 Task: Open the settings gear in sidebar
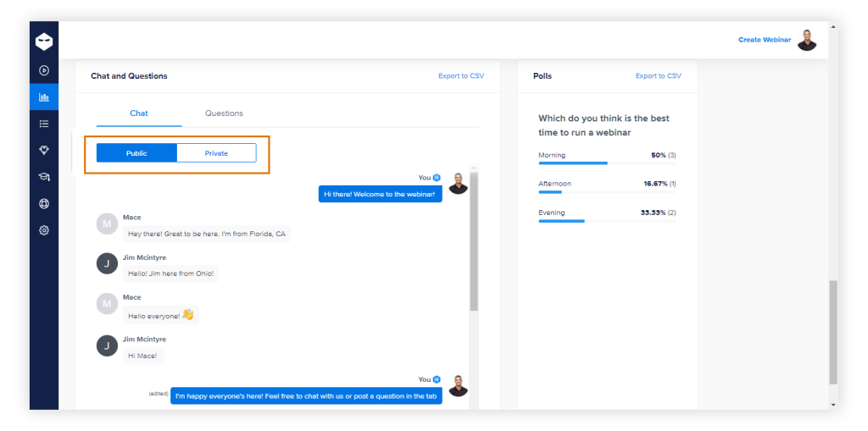(44, 229)
